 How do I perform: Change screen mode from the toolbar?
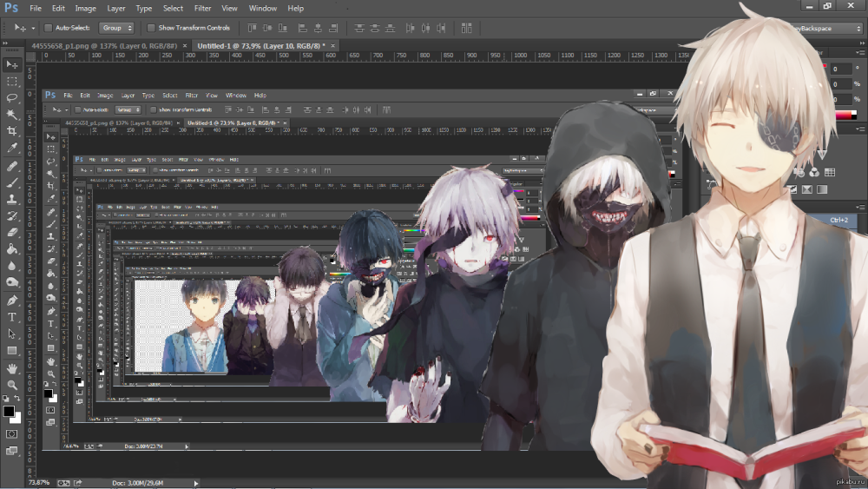pos(11,450)
